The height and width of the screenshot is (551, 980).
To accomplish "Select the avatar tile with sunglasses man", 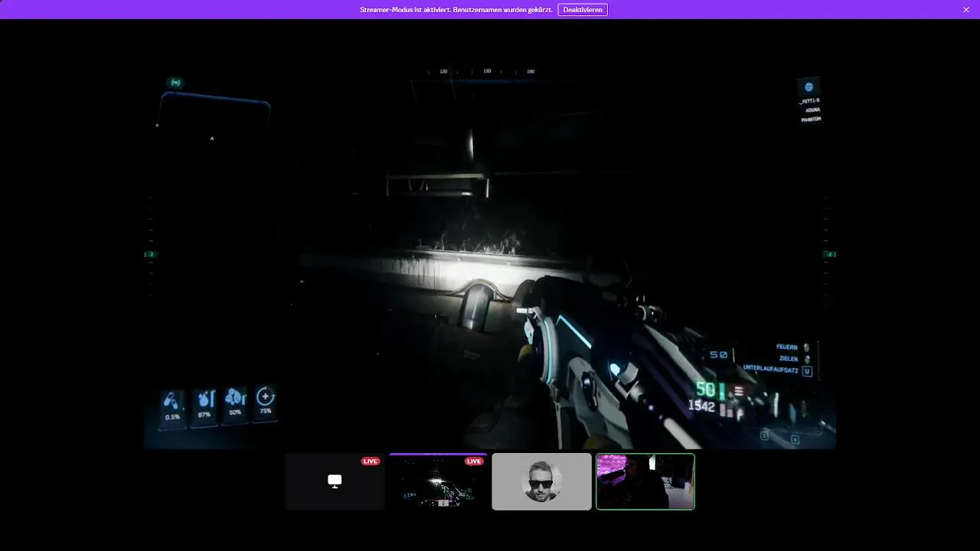I will pyautogui.click(x=541, y=481).
